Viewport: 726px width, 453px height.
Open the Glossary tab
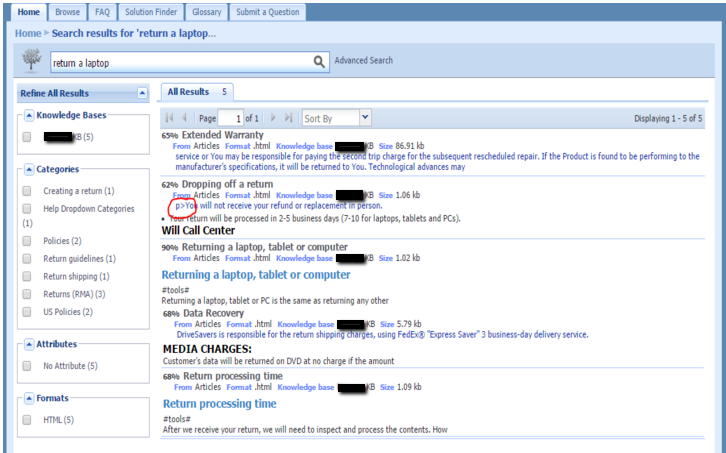pos(205,12)
